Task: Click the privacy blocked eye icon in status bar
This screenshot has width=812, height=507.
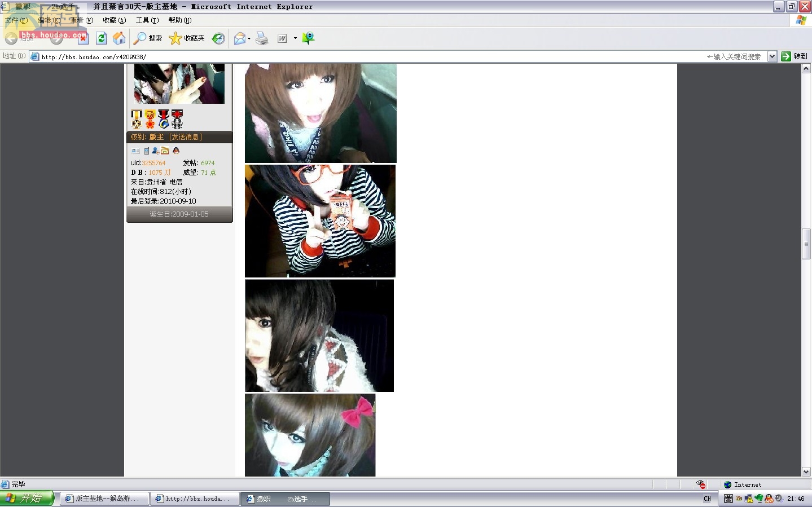Action: pyautogui.click(x=701, y=484)
